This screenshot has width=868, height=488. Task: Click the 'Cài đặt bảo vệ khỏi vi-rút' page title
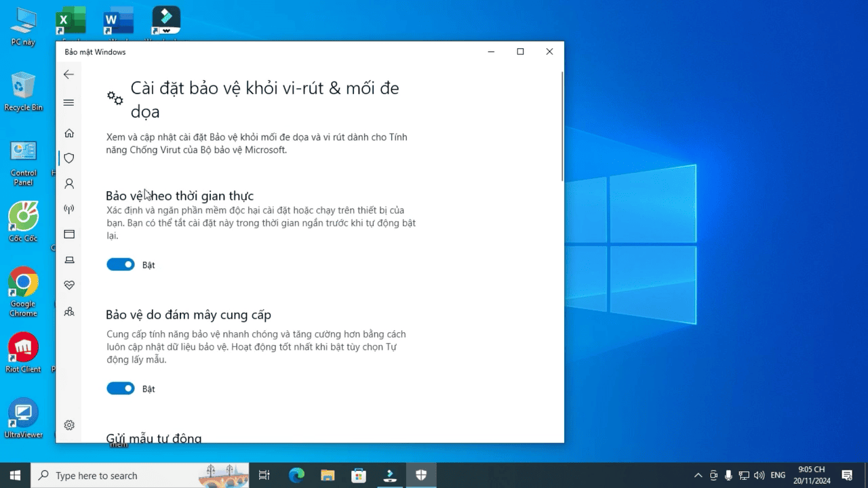point(264,99)
